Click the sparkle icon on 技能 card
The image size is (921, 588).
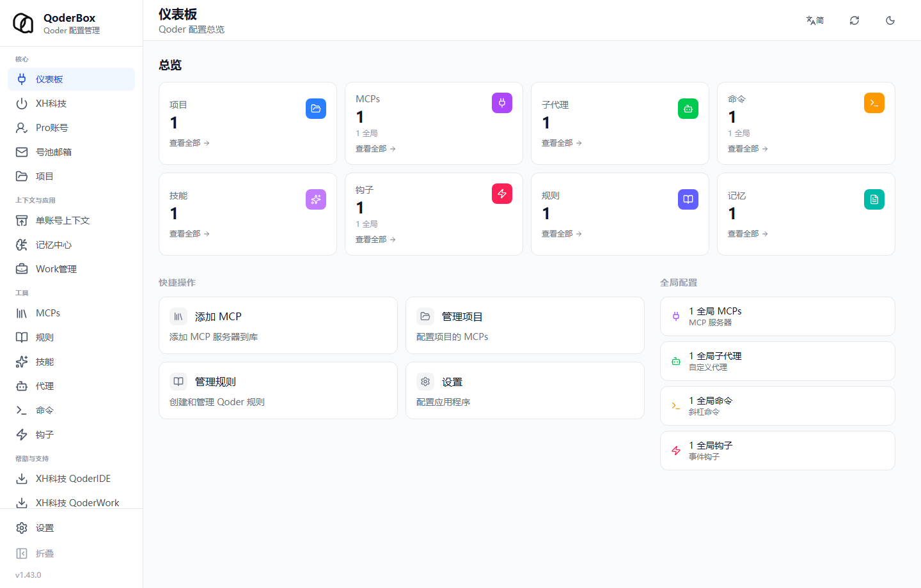coord(316,199)
